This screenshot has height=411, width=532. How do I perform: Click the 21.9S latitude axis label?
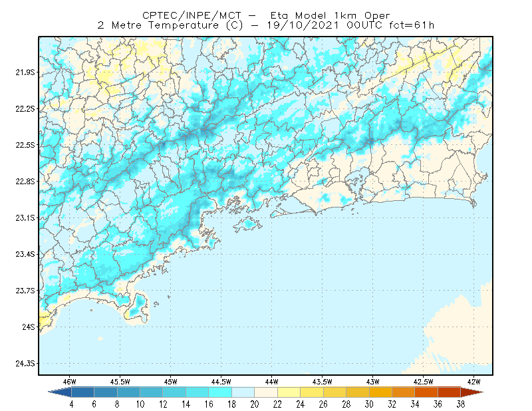[25, 72]
